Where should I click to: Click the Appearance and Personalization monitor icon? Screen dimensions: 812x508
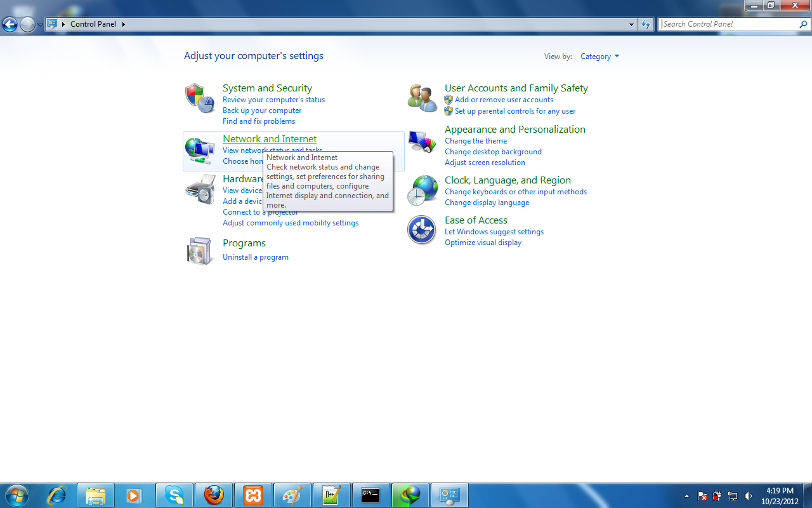pyautogui.click(x=422, y=141)
